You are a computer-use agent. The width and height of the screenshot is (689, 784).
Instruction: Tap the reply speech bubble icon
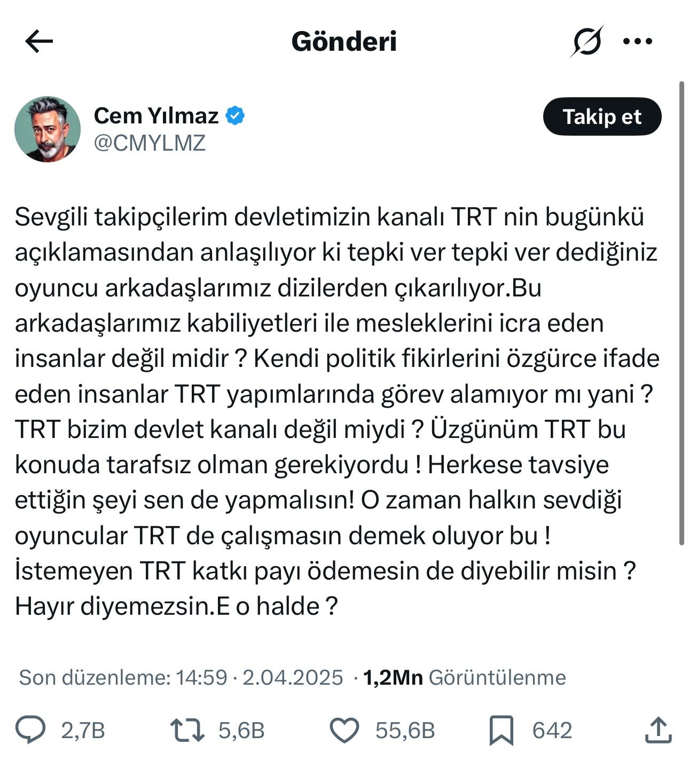[30, 730]
